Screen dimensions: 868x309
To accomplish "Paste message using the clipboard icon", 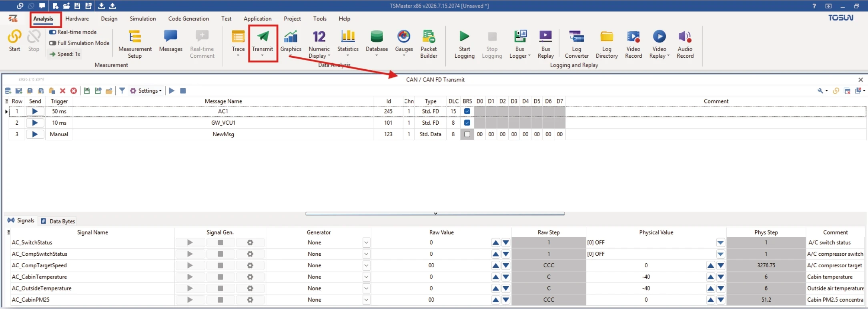I will [x=52, y=91].
